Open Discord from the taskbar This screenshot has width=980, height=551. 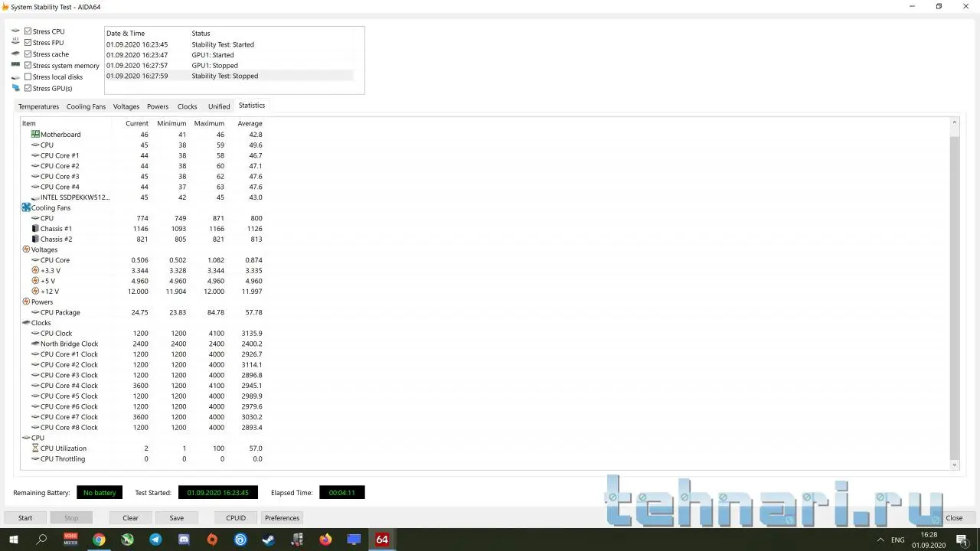(x=184, y=540)
